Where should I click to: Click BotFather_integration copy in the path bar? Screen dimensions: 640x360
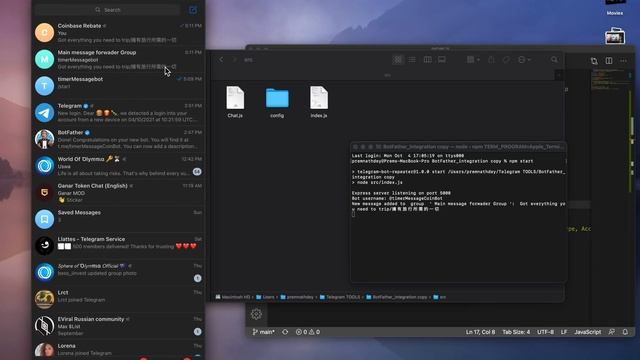click(x=397, y=297)
